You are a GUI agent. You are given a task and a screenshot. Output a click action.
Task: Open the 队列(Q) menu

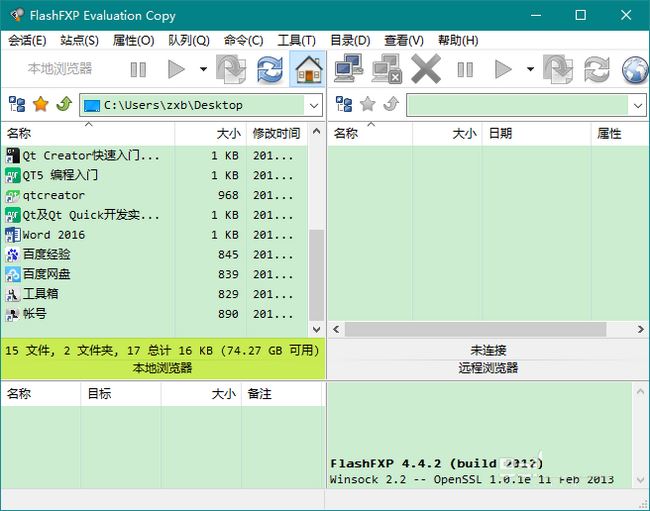tap(189, 41)
